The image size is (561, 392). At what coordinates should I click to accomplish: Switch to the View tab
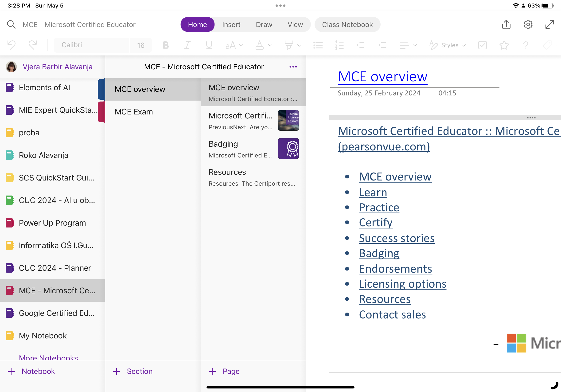[295, 24]
